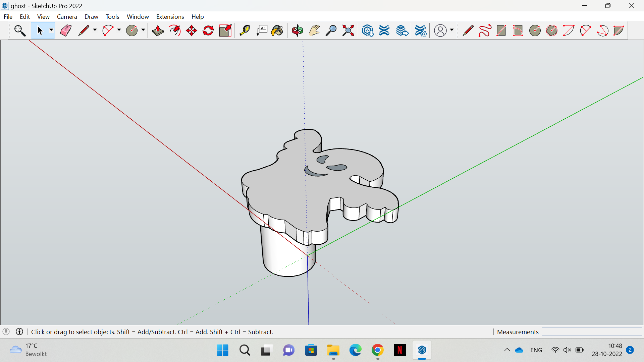Activate the Move tool

[191, 31]
